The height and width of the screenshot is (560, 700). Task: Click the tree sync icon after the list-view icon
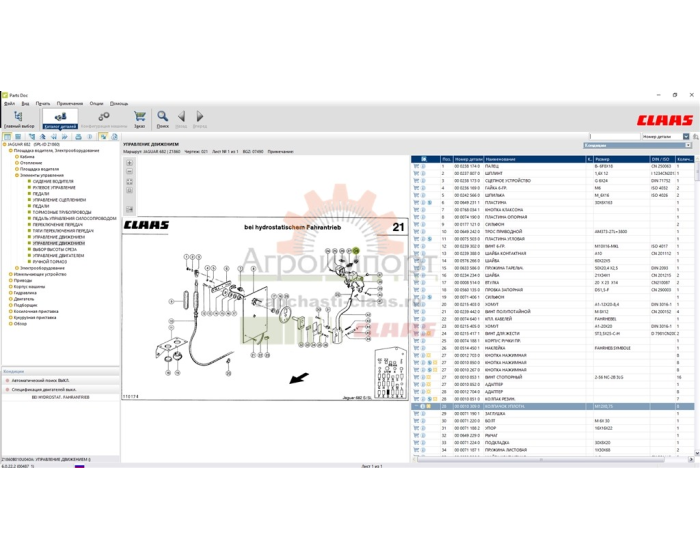32,137
